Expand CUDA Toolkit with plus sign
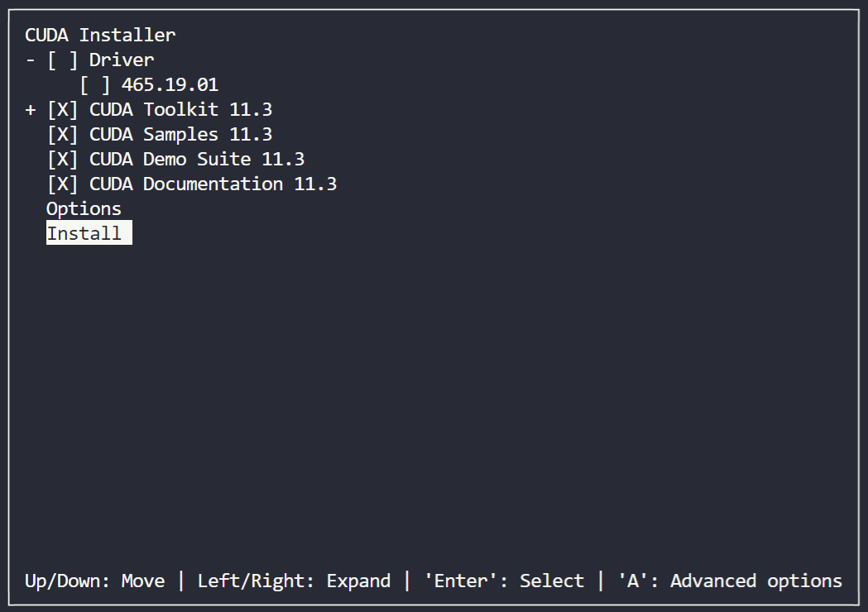 click(x=31, y=109)
